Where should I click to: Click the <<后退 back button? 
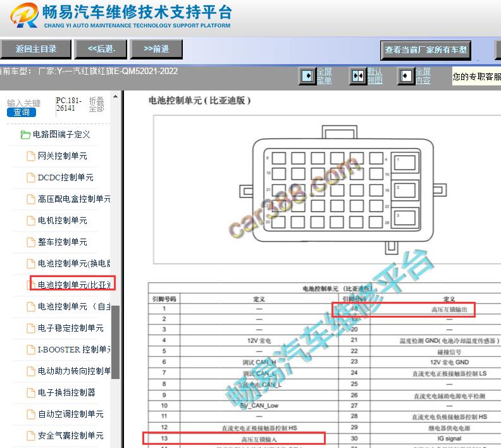pos(101,49)
